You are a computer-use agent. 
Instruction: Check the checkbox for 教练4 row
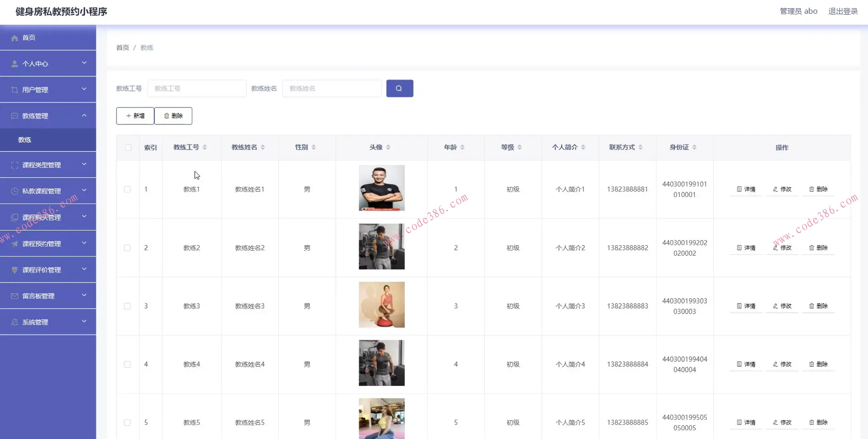[127, 364]
